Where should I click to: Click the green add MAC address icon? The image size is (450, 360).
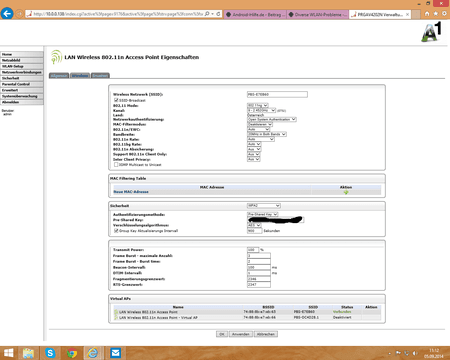coord(346,192)
